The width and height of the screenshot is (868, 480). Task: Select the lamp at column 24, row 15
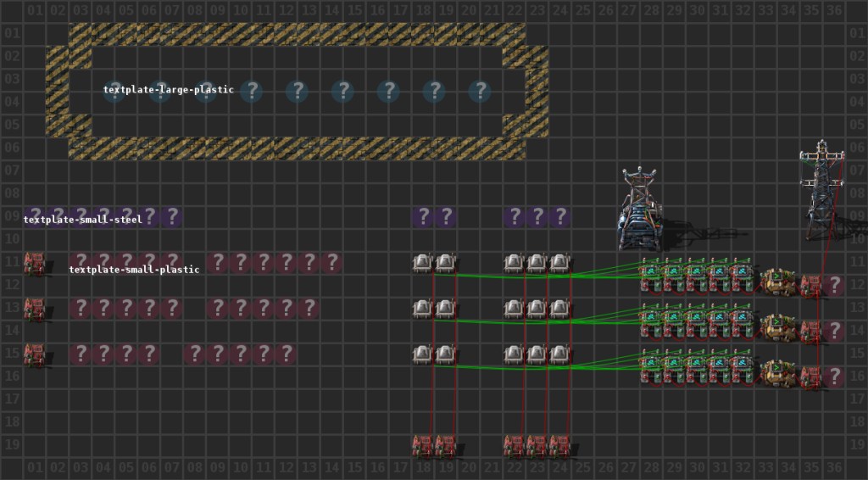559,354
